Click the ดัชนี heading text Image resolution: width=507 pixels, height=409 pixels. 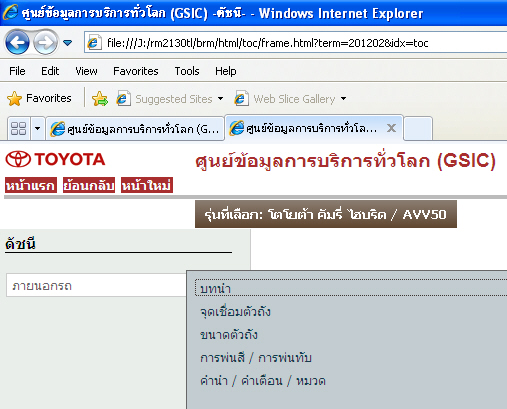[20, 244]
